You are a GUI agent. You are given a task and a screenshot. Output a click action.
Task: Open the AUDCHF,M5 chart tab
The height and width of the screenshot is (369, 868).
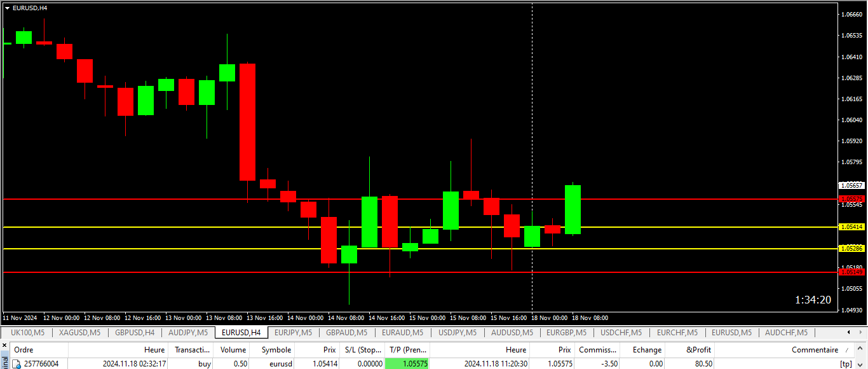(785, 333)
